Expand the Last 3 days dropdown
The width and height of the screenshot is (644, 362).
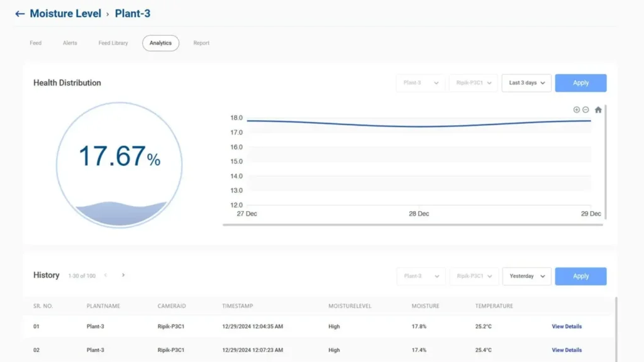pos(526,83)
